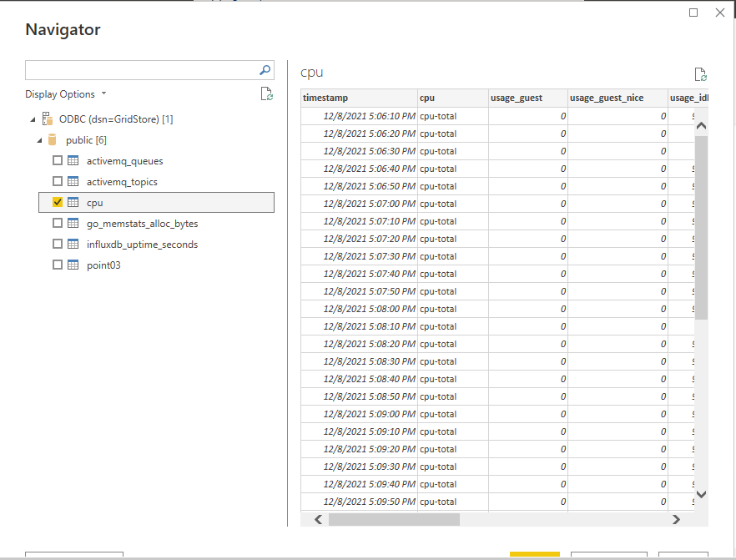Click the public database cylinder icon
The width and height of the screenshot is (736, 560).
(x=53, y=140)
